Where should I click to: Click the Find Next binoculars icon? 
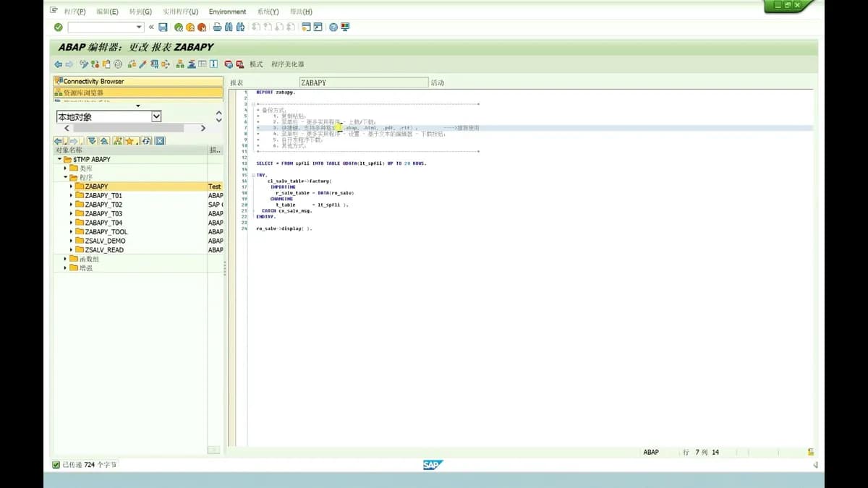[x=240, y=27]
